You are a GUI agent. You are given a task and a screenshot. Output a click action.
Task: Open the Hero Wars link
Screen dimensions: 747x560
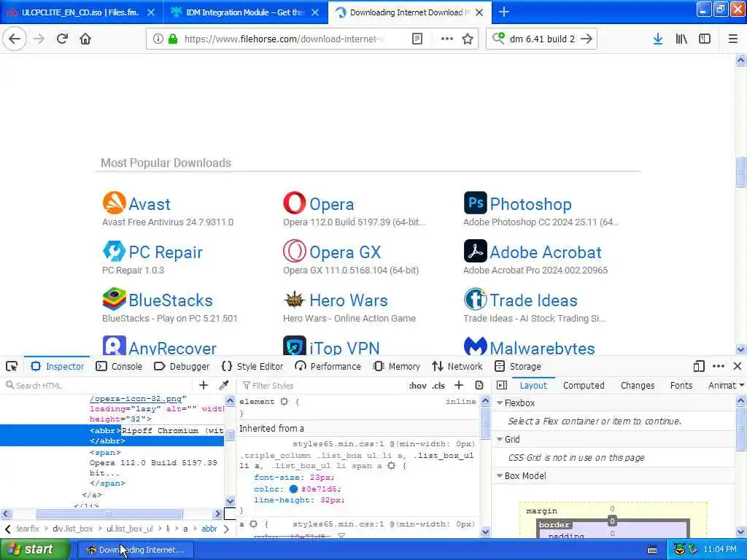pos(349,300)
